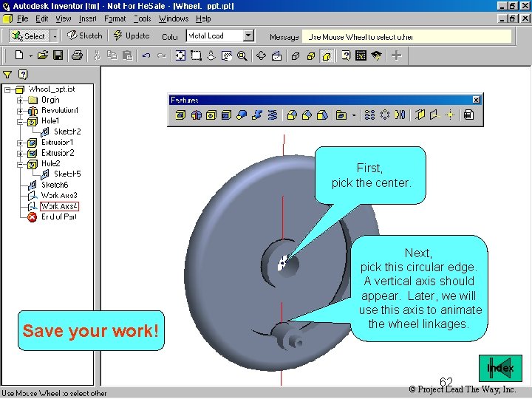Click the Help question mark toolbar icon
This screenshot has height=399, width=532.
[346, 55]
